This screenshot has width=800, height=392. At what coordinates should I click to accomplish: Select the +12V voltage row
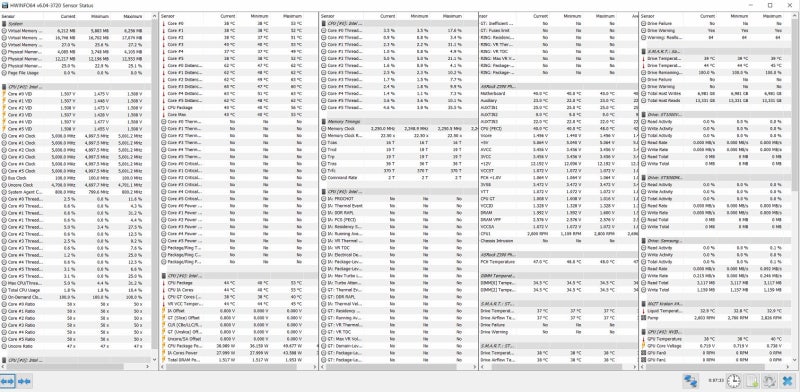(558, 164)
